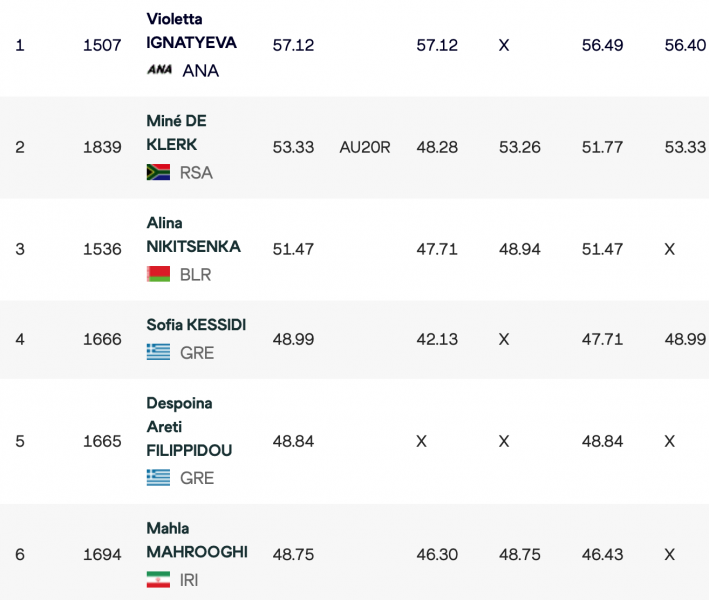Viewport: 709px width, 600px height.
Task: Click the Iran flag icon
Action: point(158,579)
